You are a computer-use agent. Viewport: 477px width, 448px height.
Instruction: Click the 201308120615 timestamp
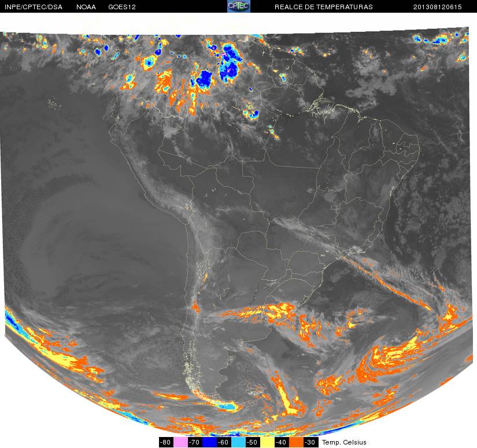438,7
